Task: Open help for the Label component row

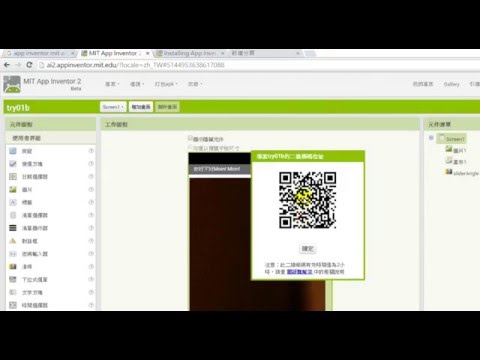Action: point(91,202)
